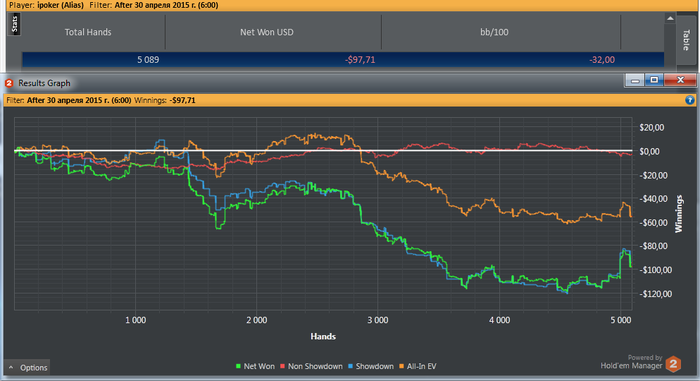Click the Winnings axis label
This screenshot has height=381, width=700.
coord(679,214)
